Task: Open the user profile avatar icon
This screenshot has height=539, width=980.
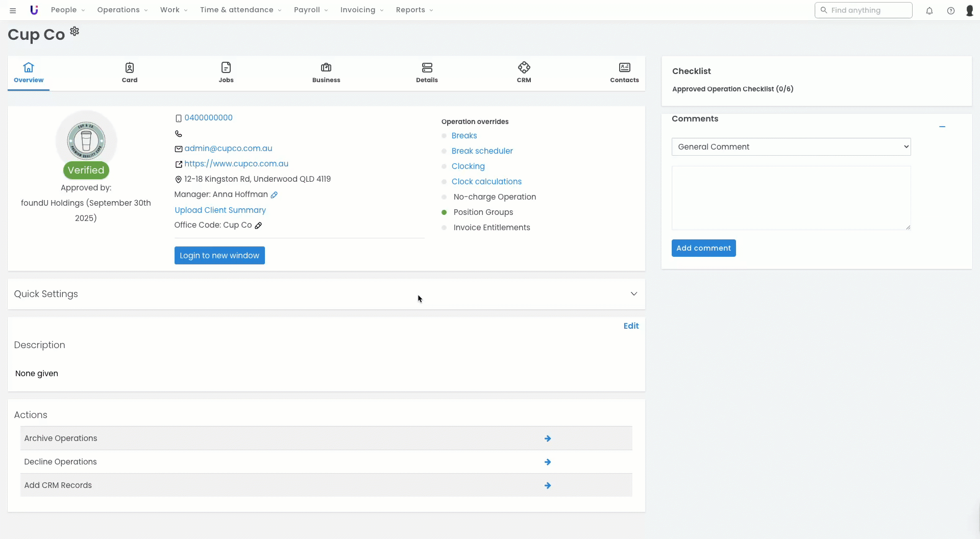Action: 970,11
